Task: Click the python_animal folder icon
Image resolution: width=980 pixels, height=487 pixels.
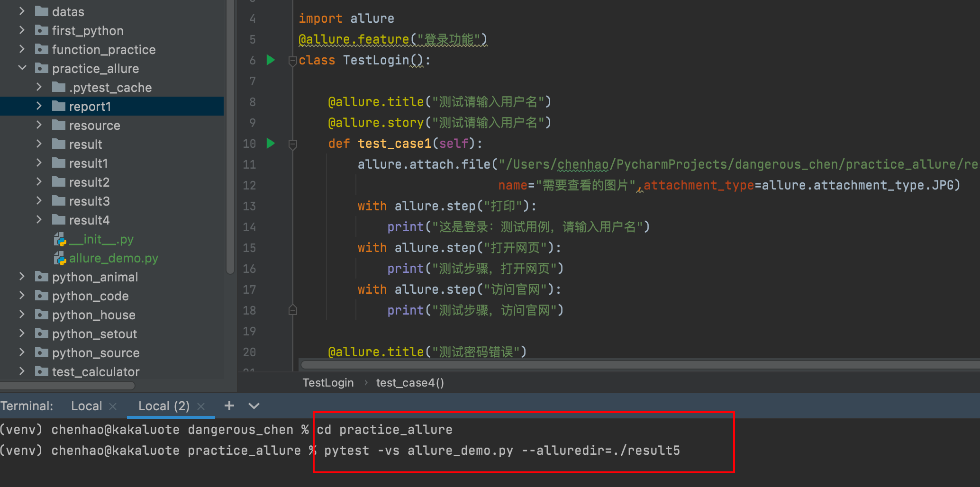Action: pyautogui.click(x=42, y=277)
